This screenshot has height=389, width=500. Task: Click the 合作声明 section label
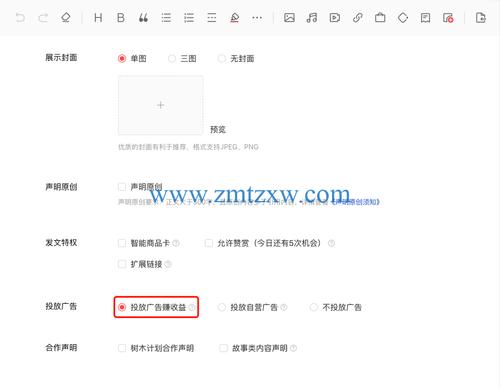pyautogui.click(x=61, y=348)
